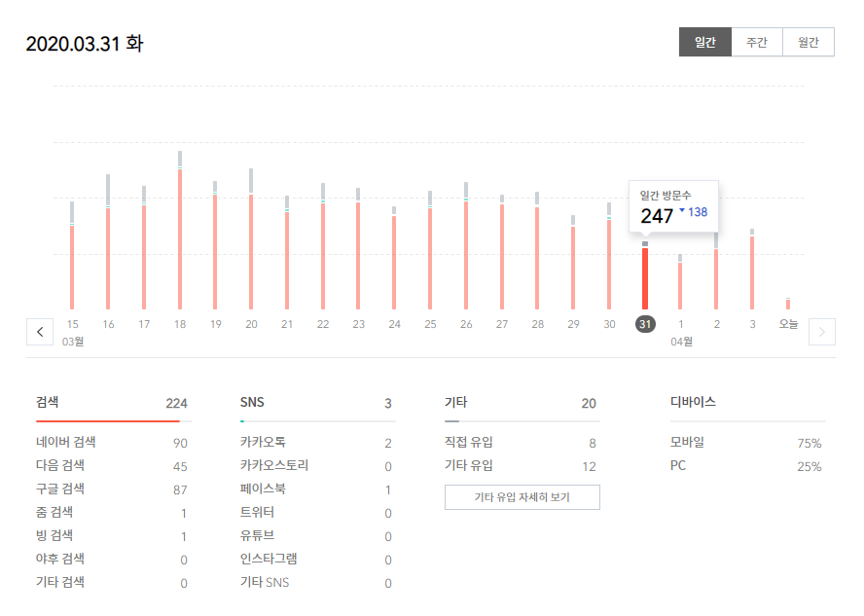Click the 오늘 axis label
The image size is (864, 616).
point(788,324)
